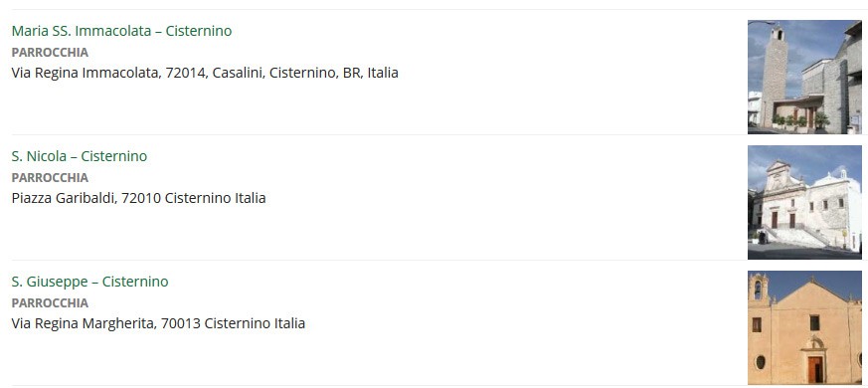Viewport: 868px width, 388px height.
Task: Click the bell tower in the Immacolata photo
Action: click(x=774, y=75)
